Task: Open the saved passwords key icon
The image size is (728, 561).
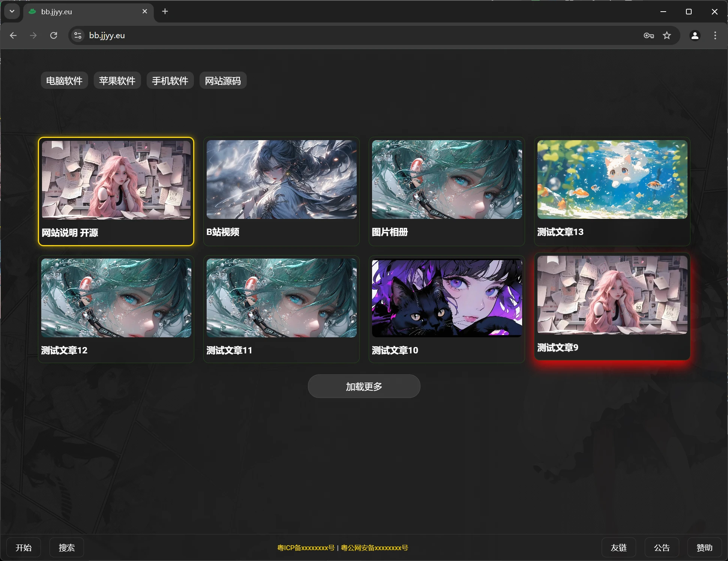Action: point(648,35)
